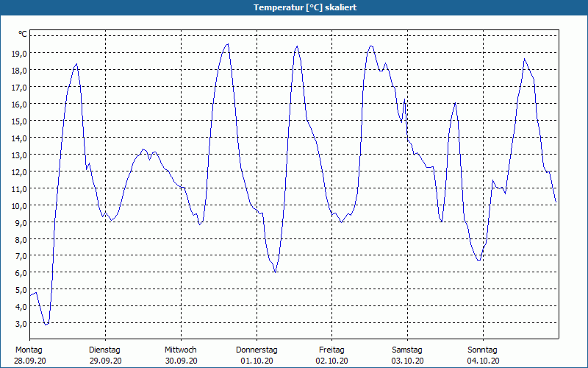588x368 pixels.
Task: Click the 17,0 y-axis label
Action: [x=19, y=88]
